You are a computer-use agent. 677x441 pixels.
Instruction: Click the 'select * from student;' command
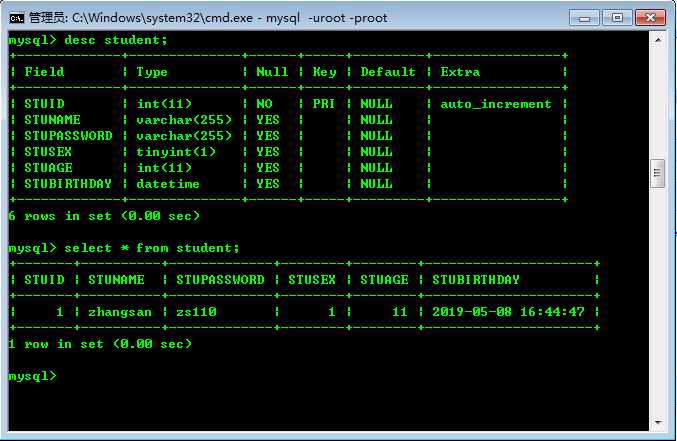(x=152, y=248)
